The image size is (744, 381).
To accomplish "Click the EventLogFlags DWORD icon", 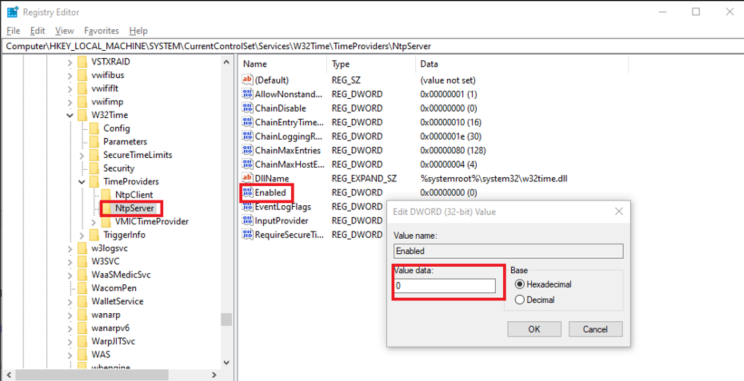I will pos(248,207).
